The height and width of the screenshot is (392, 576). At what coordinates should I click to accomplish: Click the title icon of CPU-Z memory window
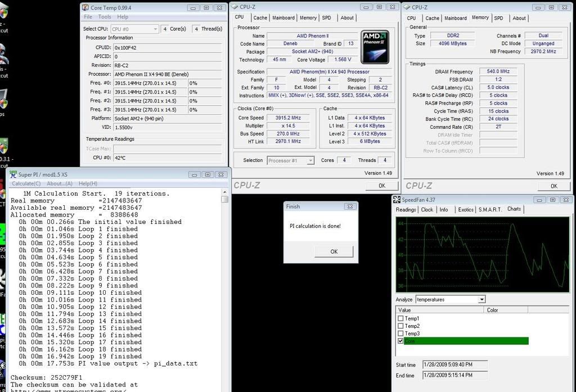tap(407, 7)
